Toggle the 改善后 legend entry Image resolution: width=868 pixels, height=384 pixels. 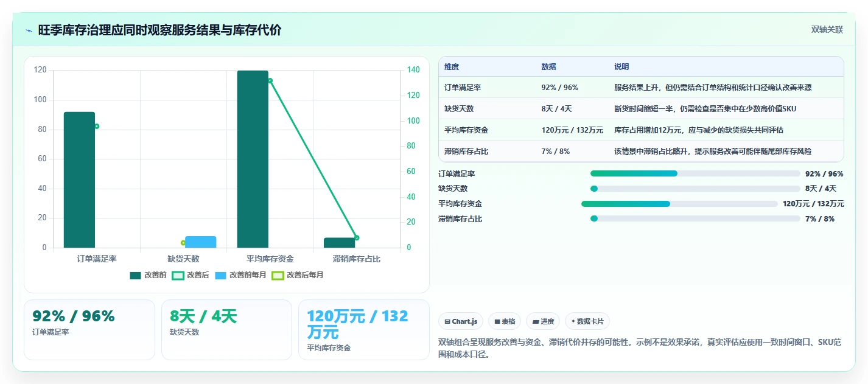point(191,275)
